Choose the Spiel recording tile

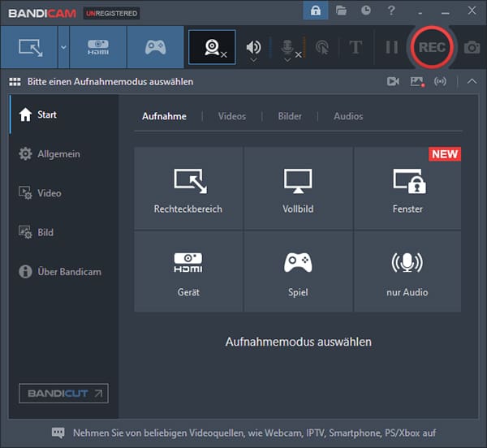(298, 271)
